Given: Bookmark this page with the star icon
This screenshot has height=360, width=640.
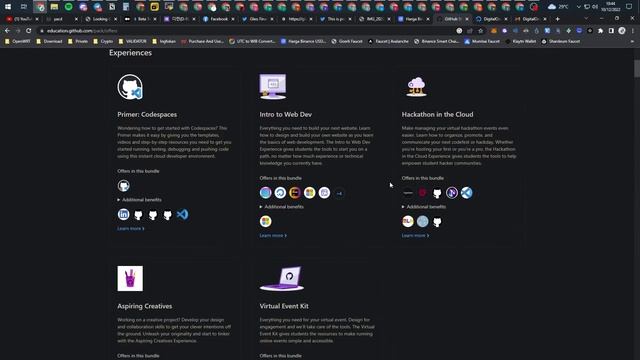Looking at the screenshot, I should [481, 31].
